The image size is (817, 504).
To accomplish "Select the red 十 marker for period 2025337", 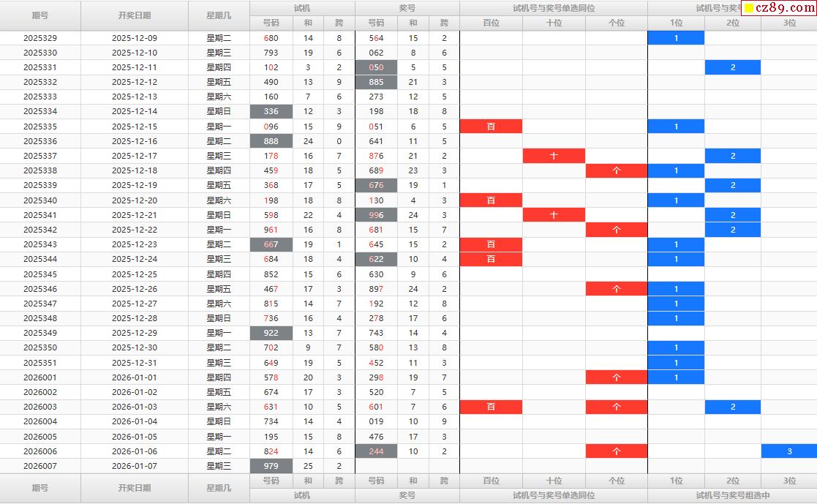I will (x=554, y=156).
